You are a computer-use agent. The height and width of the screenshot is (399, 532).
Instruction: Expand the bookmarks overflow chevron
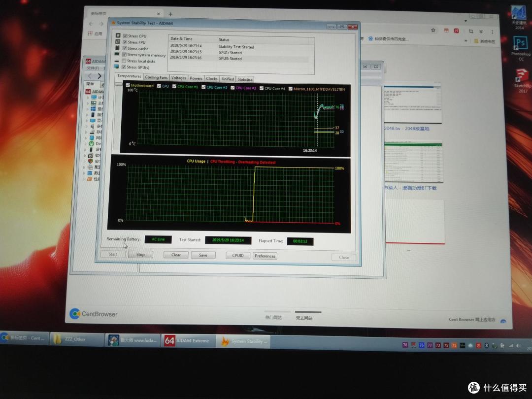pos(466,41)
